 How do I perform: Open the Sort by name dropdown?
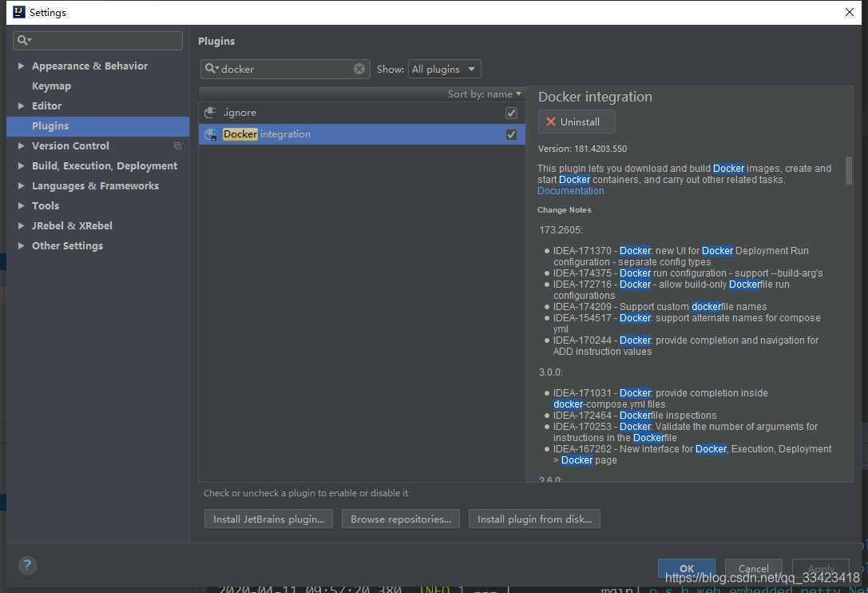485,94
